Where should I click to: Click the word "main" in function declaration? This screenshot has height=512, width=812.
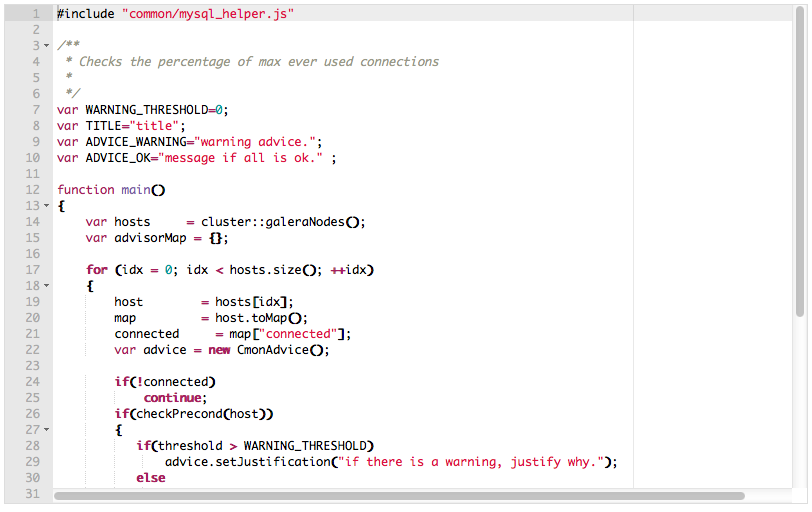pyautogui.click(x=136, y=190)
